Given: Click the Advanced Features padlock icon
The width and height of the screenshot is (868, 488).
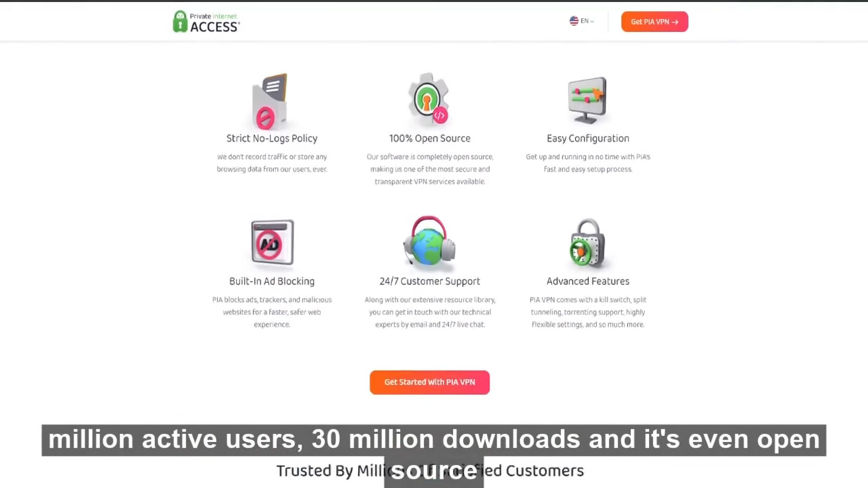Looking at the screenshot, I should click(x=587, y=243).
